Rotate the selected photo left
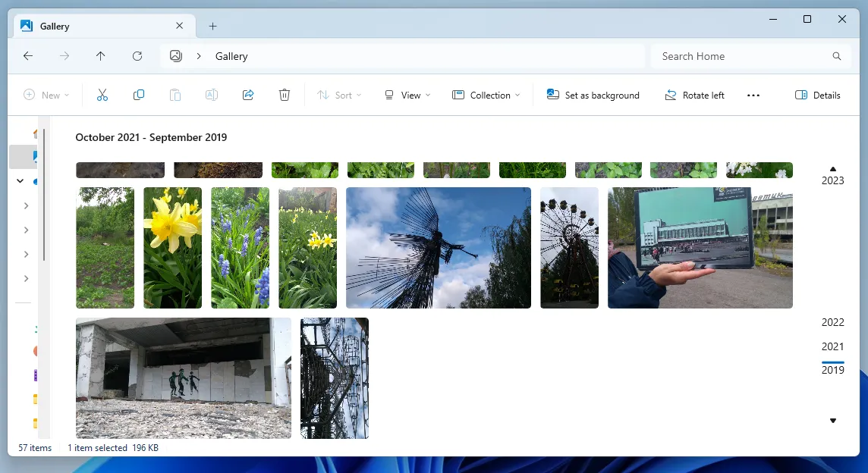 coord(694,95)
